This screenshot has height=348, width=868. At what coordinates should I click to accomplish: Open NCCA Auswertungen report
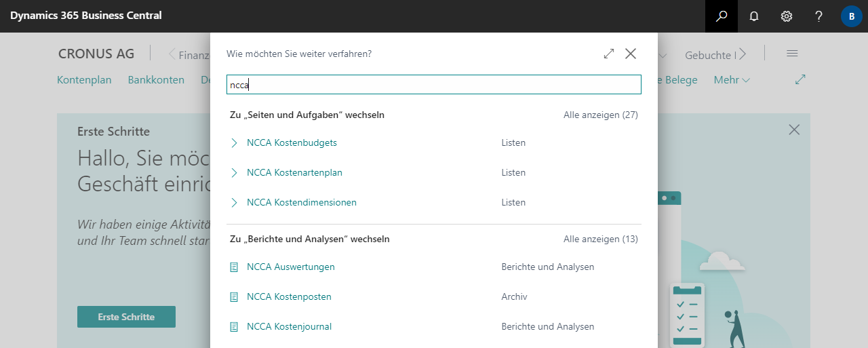291,267
